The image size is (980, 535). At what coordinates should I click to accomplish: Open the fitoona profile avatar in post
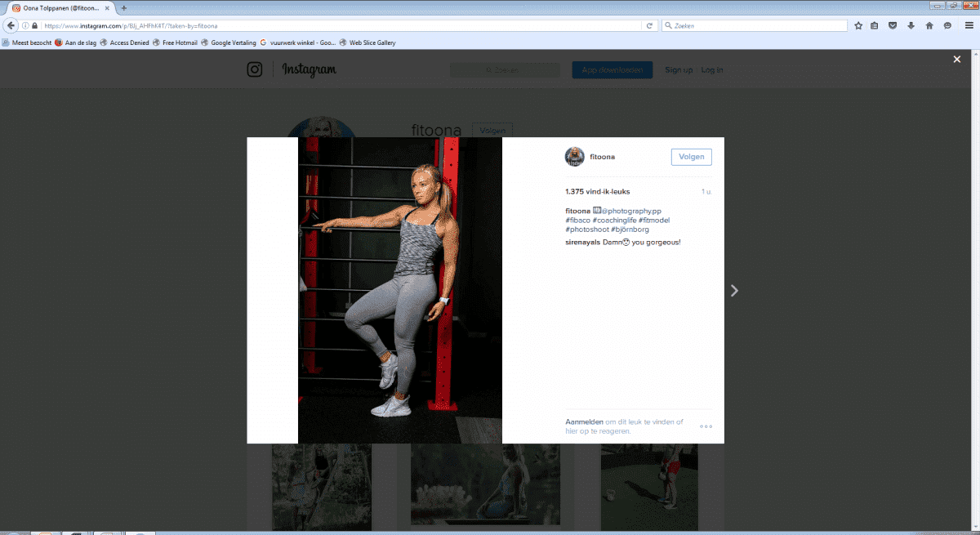click(x=574, y=157)
